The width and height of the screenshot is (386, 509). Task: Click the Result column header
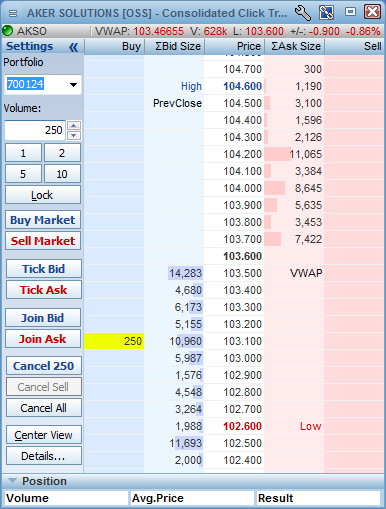[x=318, y=498]
